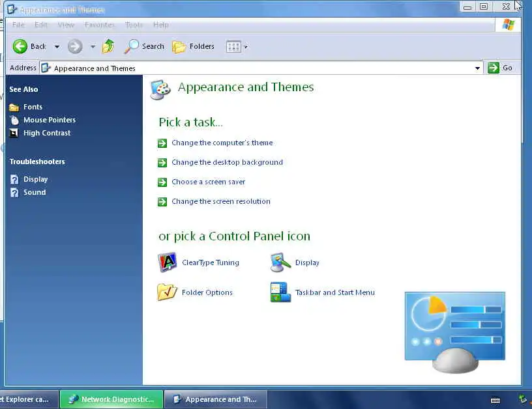The height and width of the screenshot is (409, 532).
Task: Click the Sound troubleshooter help icon
Action: (x=14, y=193)
